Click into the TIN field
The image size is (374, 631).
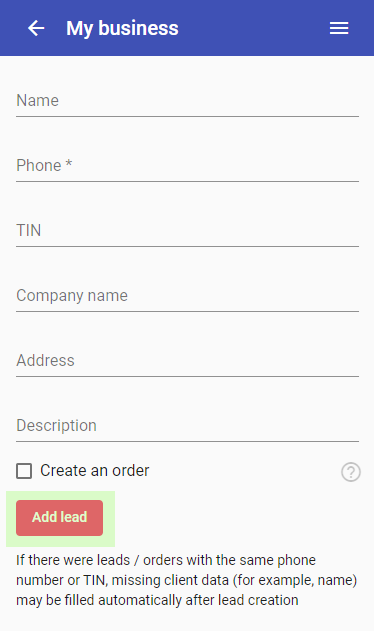coord(187,231)
